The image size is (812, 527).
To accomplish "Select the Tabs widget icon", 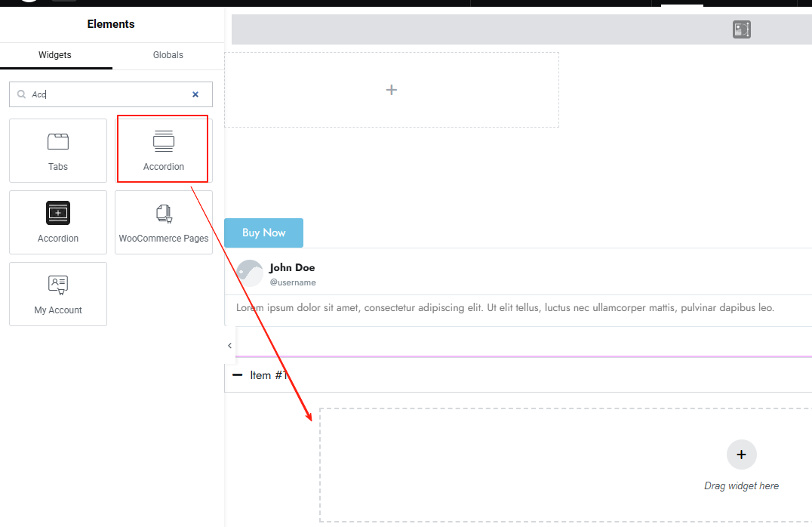I will 57,140.
